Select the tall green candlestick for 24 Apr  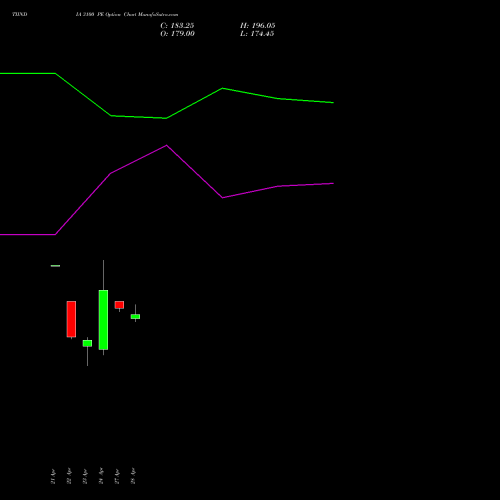click(x=103, y=320)
